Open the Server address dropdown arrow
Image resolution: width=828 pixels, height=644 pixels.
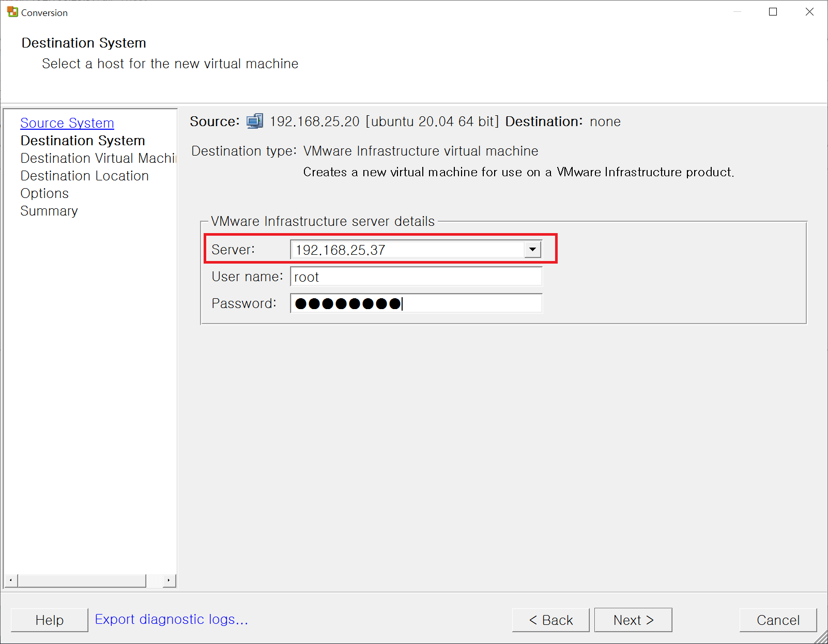(532, 250)
